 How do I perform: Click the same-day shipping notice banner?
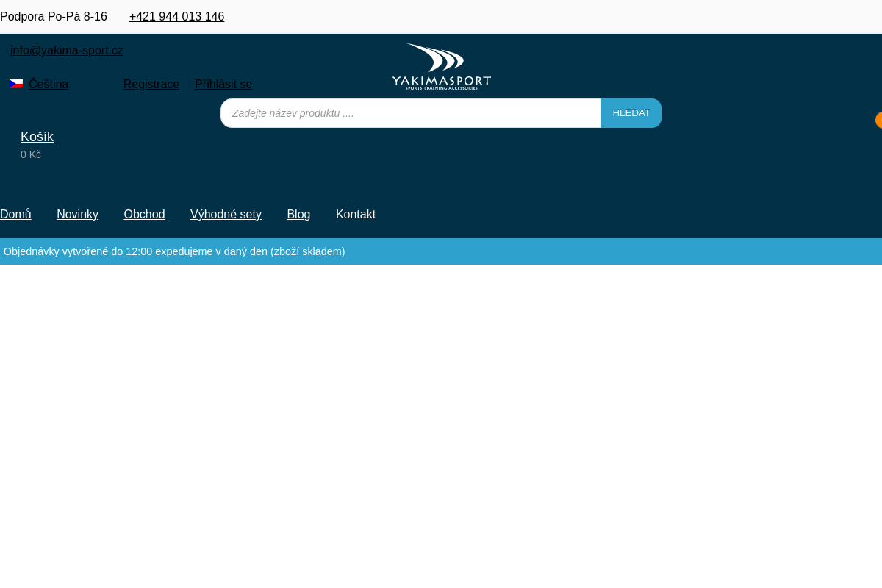(x=174, y=251)
